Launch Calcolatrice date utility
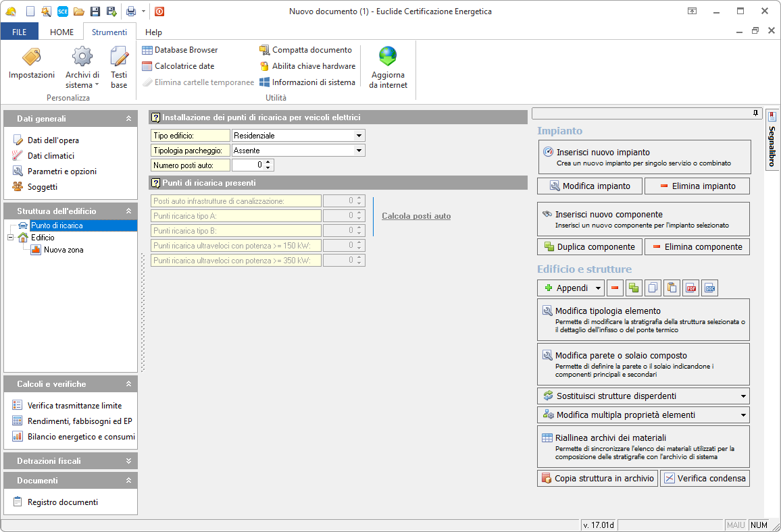This screenshot has width=781, height=532. [x=178, y=66]
